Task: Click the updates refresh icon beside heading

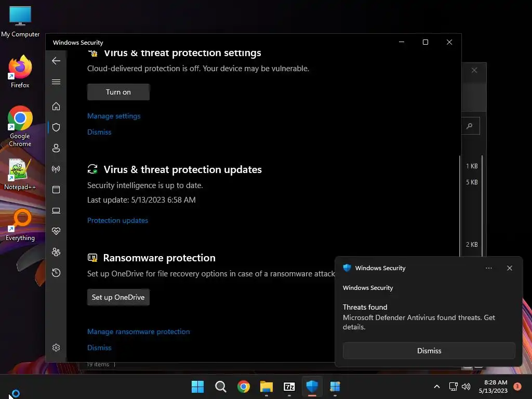Action: (92, 169)
